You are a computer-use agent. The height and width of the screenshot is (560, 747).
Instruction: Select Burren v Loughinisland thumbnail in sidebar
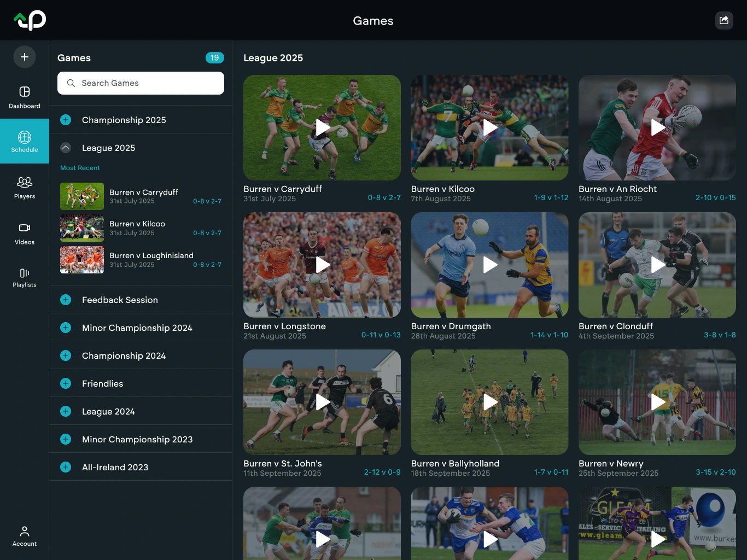click(82, 260)
